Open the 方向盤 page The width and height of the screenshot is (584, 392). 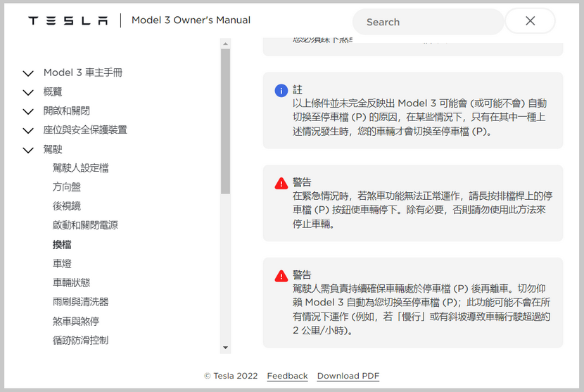[66, 187]
